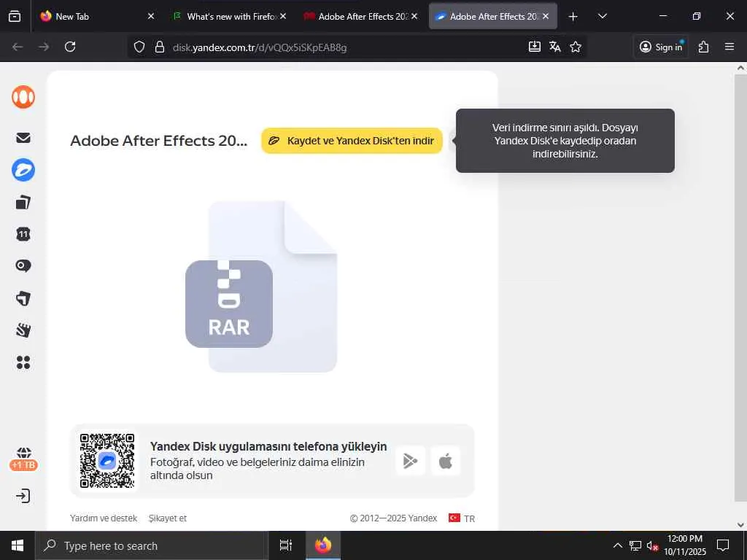The width and height of the screenshot is (747, 560).
Task: Open all services four-dots icon
Action: [x=23, y=362]
